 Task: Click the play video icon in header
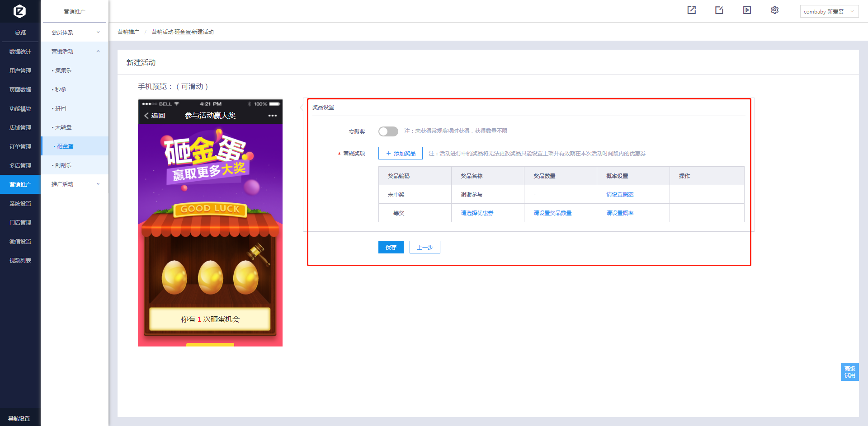click(x=747, y=10)
